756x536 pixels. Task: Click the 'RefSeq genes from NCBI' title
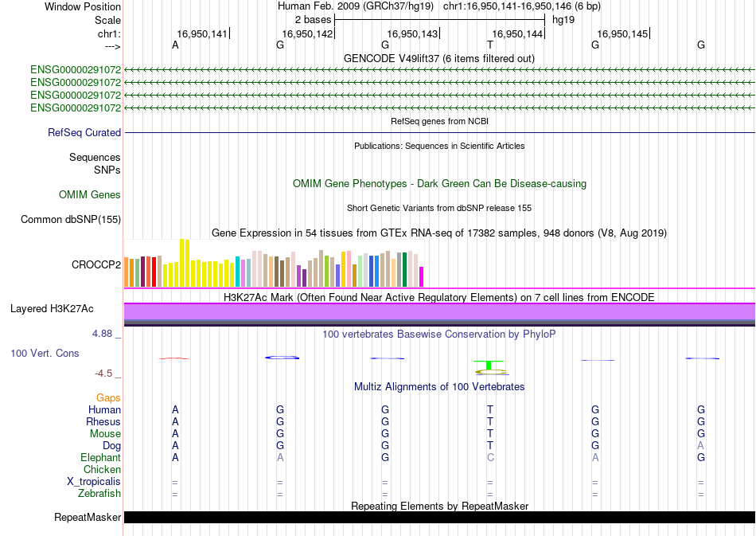click(439, 121)
